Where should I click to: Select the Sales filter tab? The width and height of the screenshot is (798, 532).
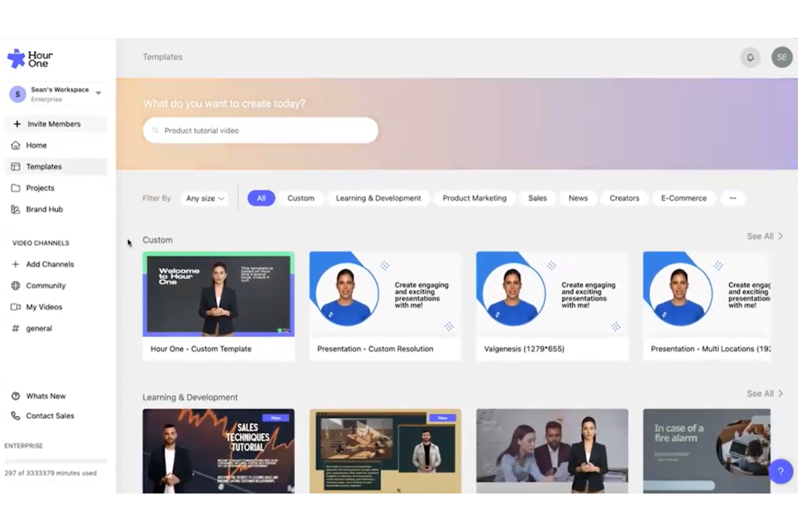[538, 198]
